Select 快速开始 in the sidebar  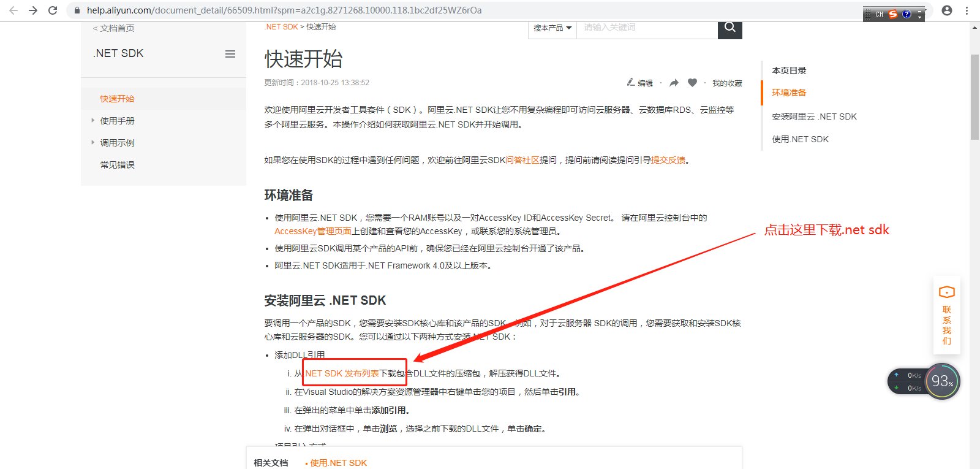click(x=118, y=99)
